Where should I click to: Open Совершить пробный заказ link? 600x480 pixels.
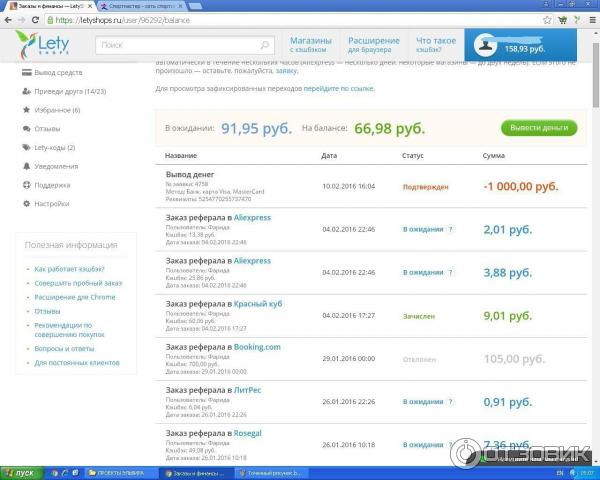pyautogui.click(x=78, y=283)
